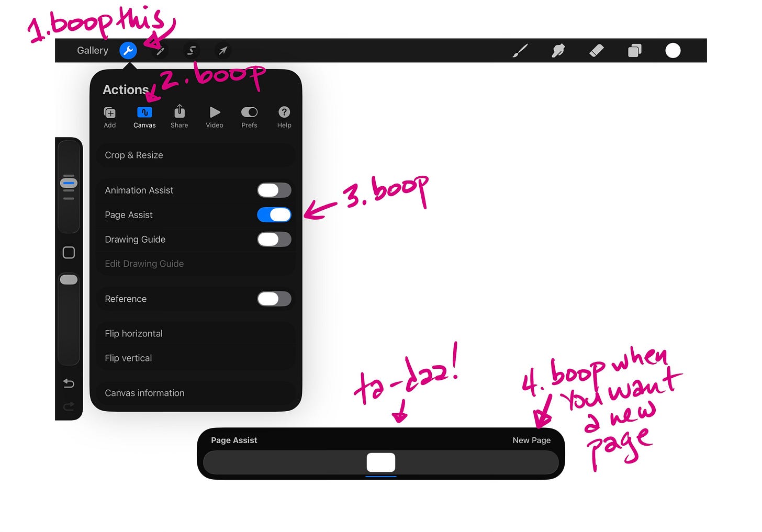Choose the Smudge finger tool
Image resolution: width=762 pixels, height=532 pixels.
558,51
